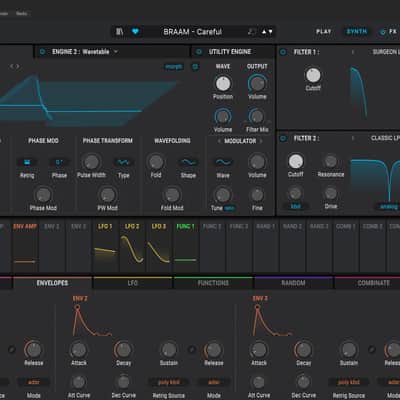Switch to previous section before MODULATOR
The width and height of the screenshot is (400, 400).
219,141
